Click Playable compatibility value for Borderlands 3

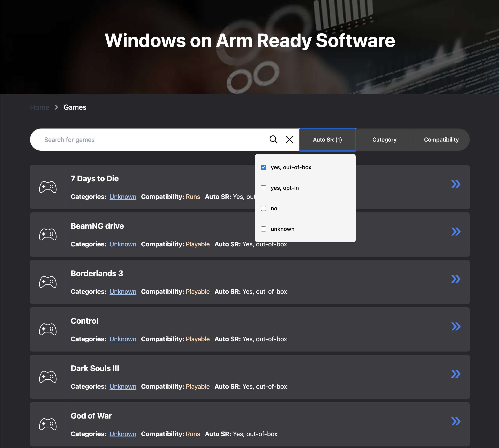(198, 291)
